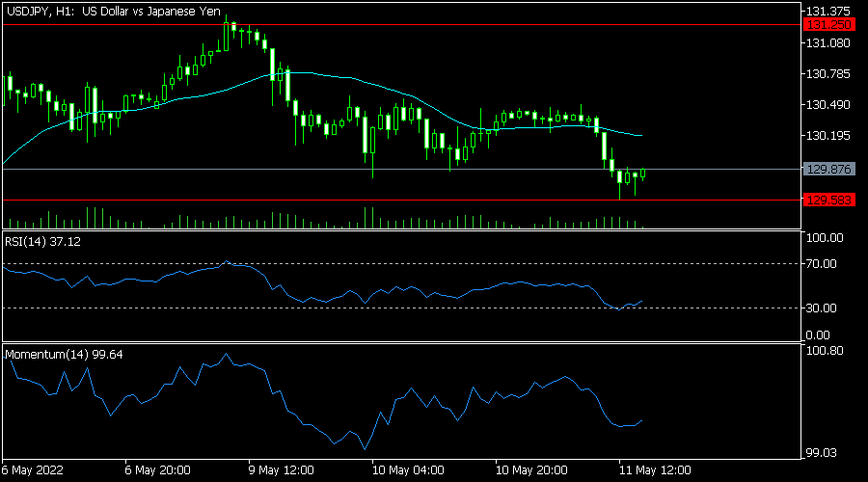Click the '6 May 20:00' time label

point(158,470)
